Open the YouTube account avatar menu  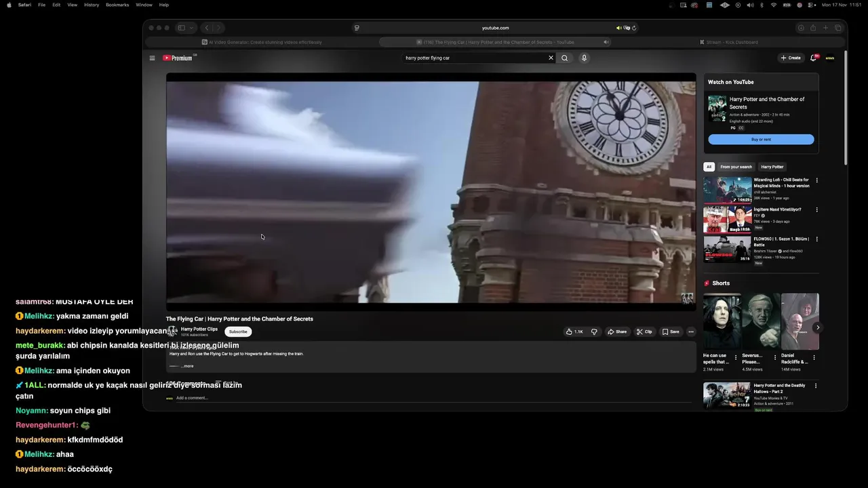pyautogui.click(x=830, y=58)
